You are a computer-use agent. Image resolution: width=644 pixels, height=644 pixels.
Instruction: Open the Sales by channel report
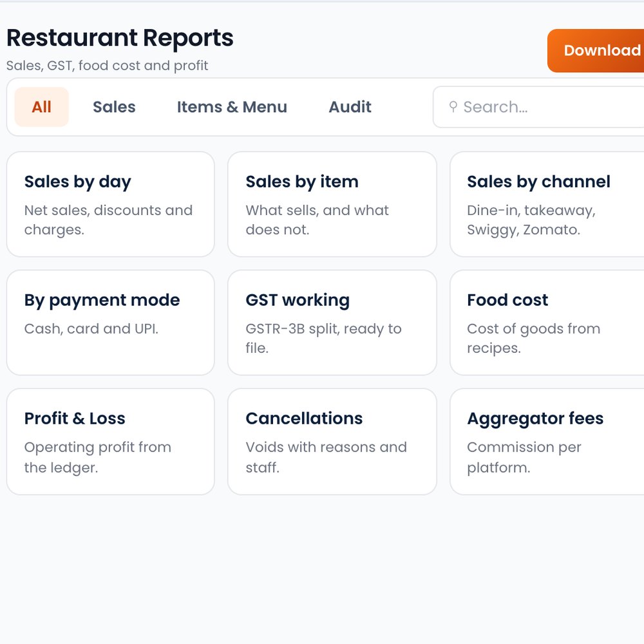coord(547,204)
